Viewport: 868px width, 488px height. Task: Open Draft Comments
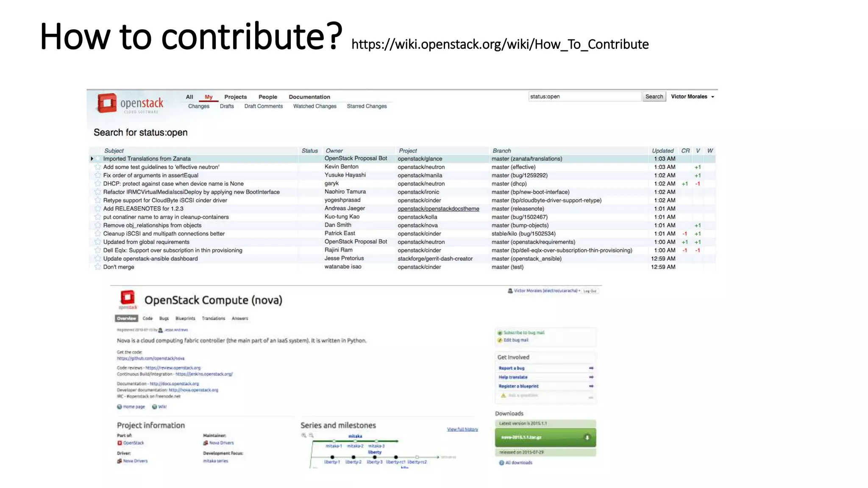tap(264, 106)
